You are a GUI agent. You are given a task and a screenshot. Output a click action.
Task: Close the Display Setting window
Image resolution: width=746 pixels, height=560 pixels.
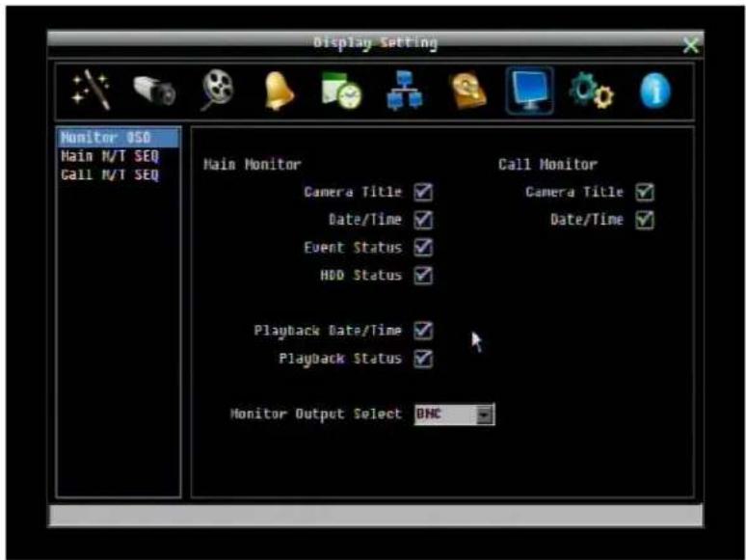(690, 45)
